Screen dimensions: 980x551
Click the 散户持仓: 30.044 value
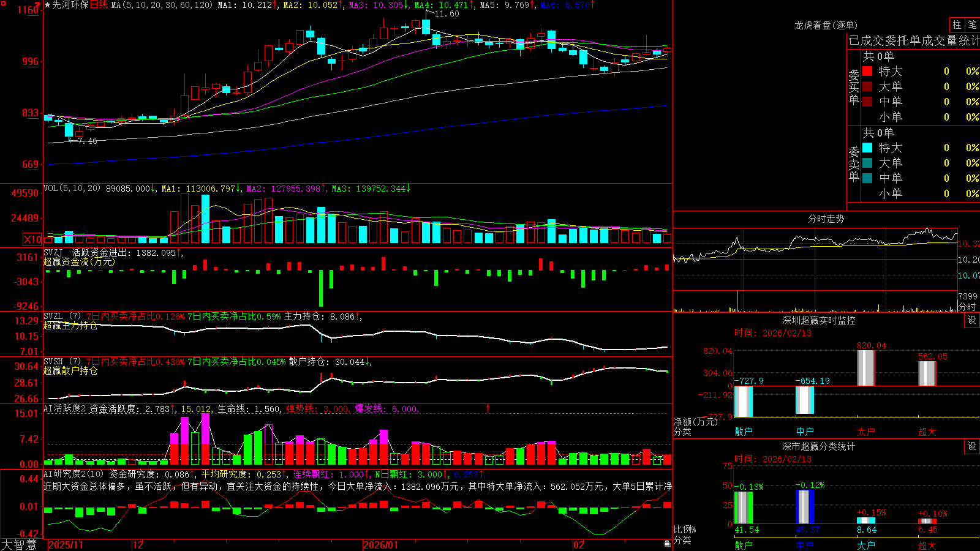tap(327, 362)
